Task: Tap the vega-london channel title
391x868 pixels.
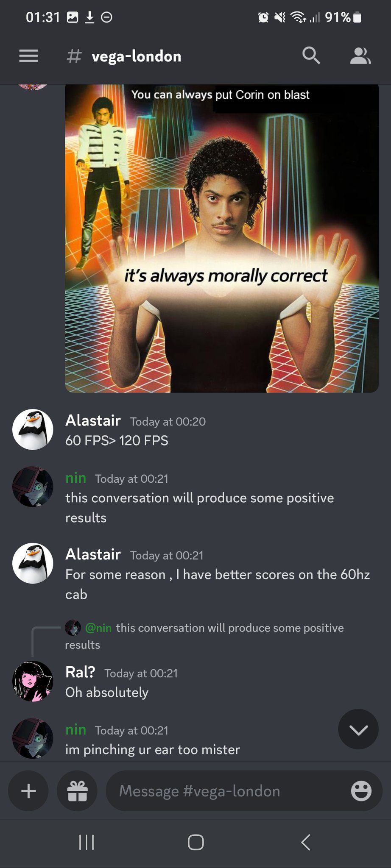Action: [136, 56]
